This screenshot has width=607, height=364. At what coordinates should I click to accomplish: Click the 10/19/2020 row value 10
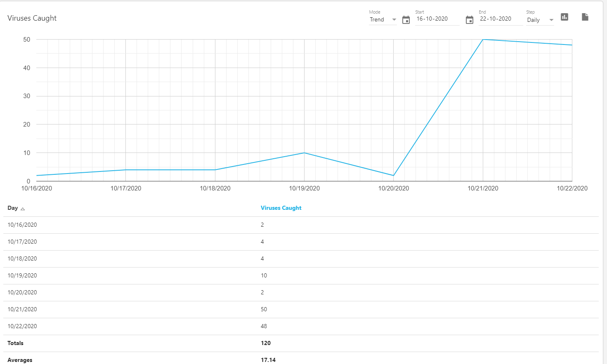coord(264,276)
